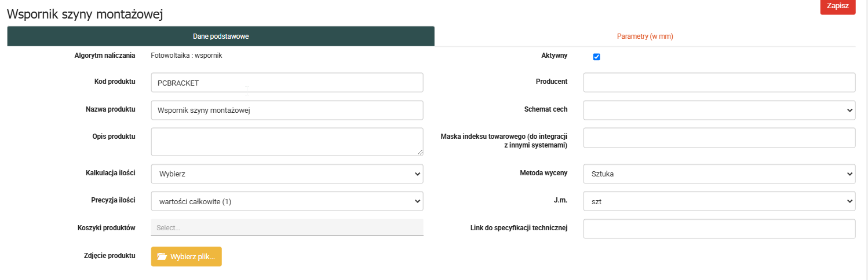The image size is (868, 280).
Task: Uncheck the Aktywny checkbox
Action: (596, 57)
